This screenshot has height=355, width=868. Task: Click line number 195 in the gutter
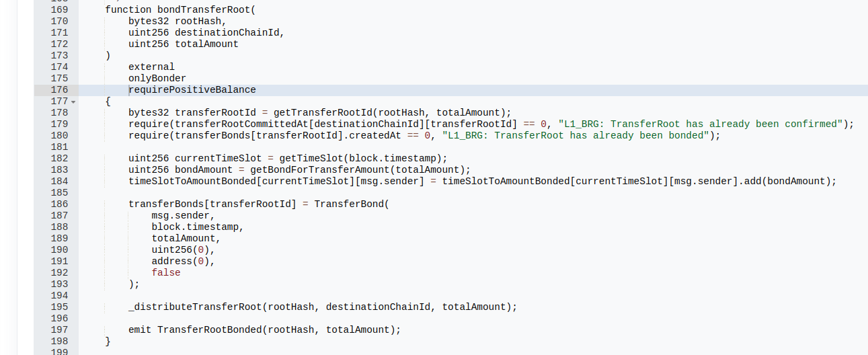point(59,307)
